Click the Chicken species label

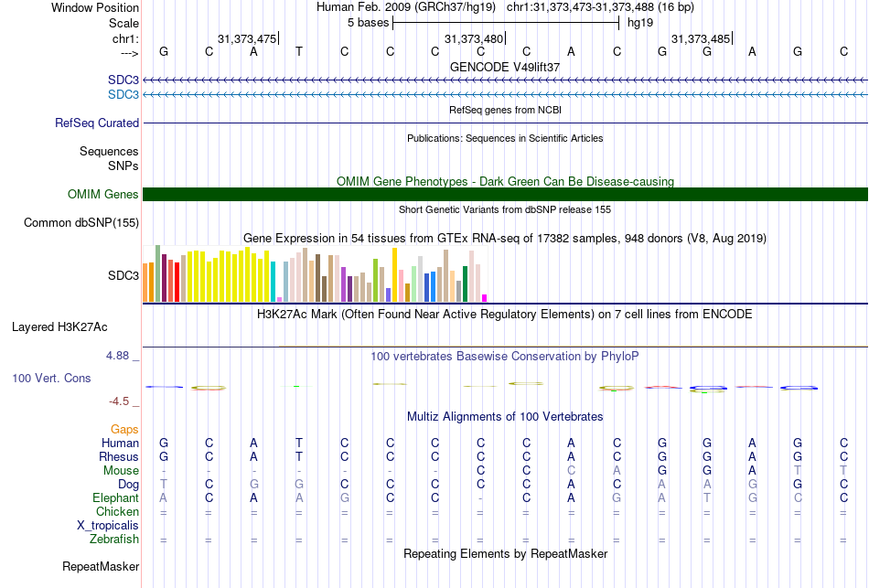click(117, 511)
